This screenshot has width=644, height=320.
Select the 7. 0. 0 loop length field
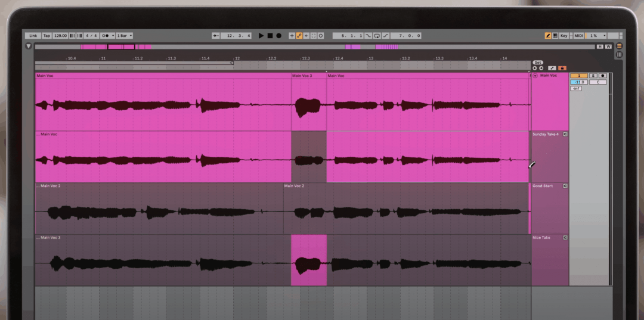[406, 36]
